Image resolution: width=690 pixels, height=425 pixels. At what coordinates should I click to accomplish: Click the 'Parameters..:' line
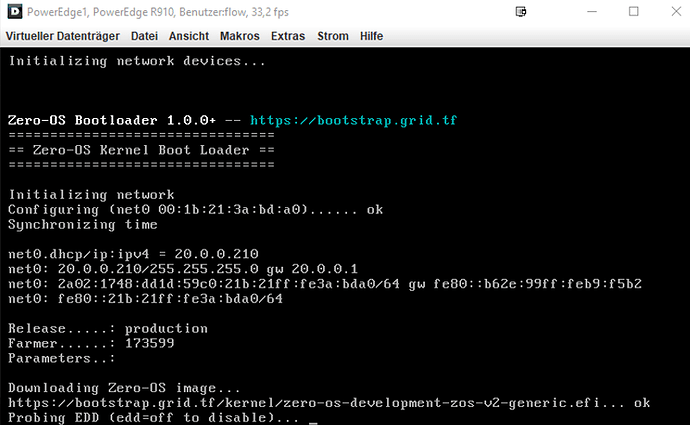pos(62,359)
